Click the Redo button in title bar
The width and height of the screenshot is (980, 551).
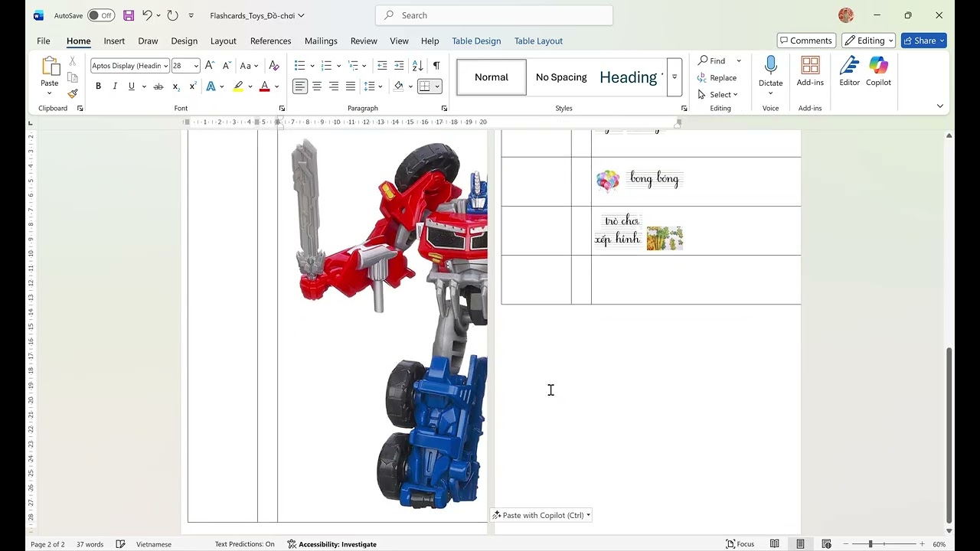pyautogui.click(x=172, y=15)
